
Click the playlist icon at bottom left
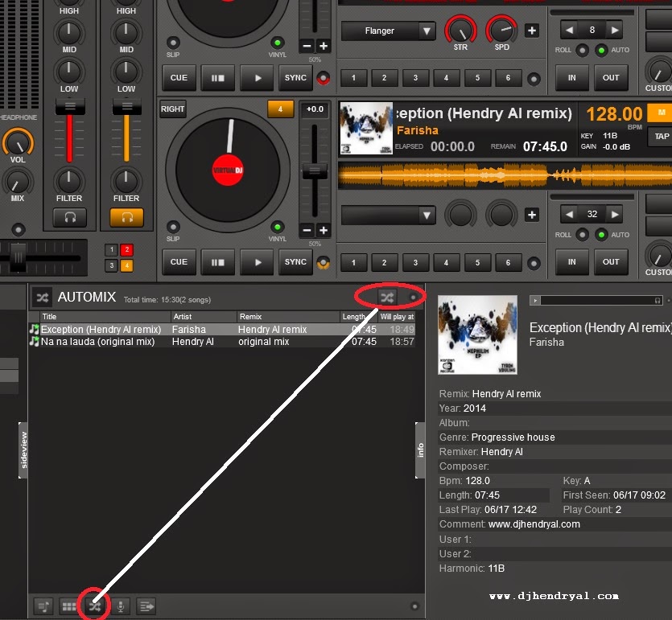tap(43, 606)
